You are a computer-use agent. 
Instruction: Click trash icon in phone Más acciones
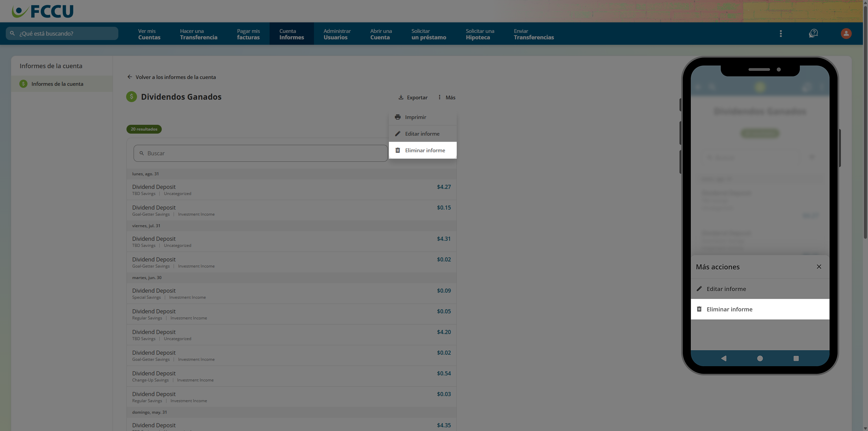click(x=699, y=309)
